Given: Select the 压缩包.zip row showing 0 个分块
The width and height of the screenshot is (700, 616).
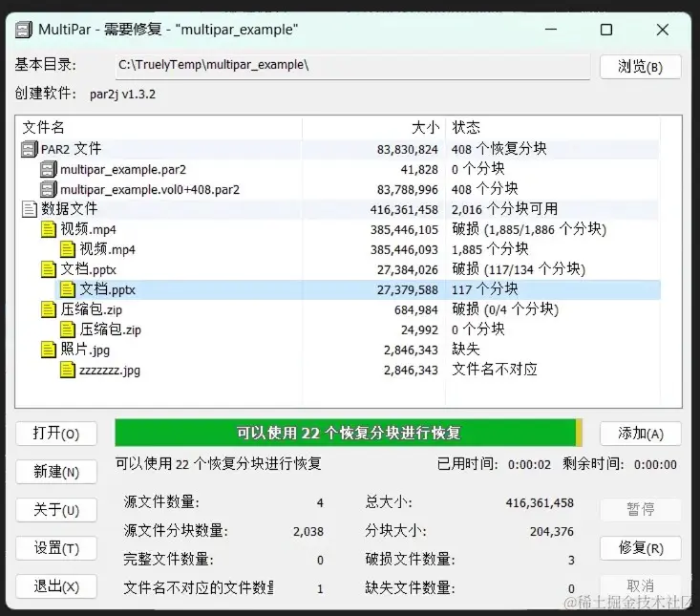Looking at the screenshot, I should [x=340, y=329].
